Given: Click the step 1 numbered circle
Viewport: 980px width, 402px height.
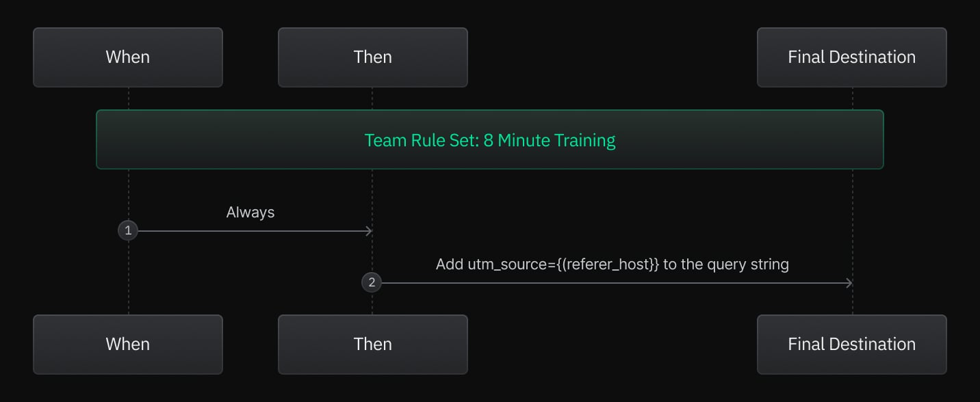Looking at the screenshot, I should point(128,231).
